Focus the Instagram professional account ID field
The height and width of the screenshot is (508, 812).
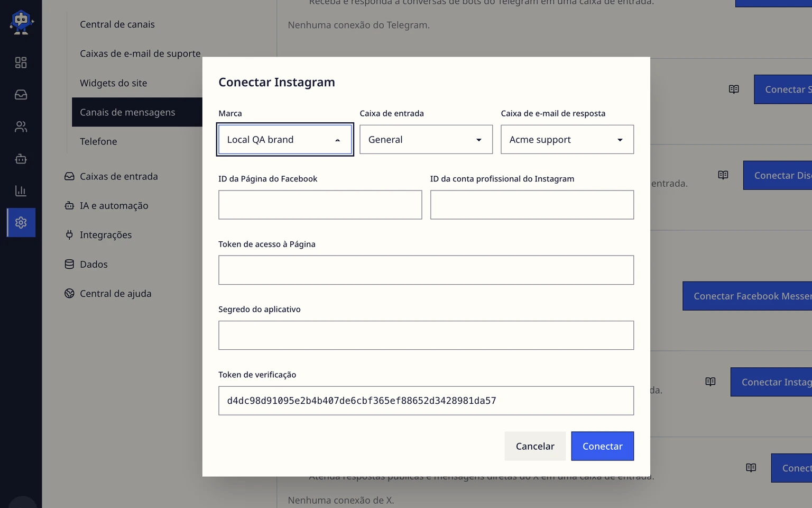coord(532,205)
